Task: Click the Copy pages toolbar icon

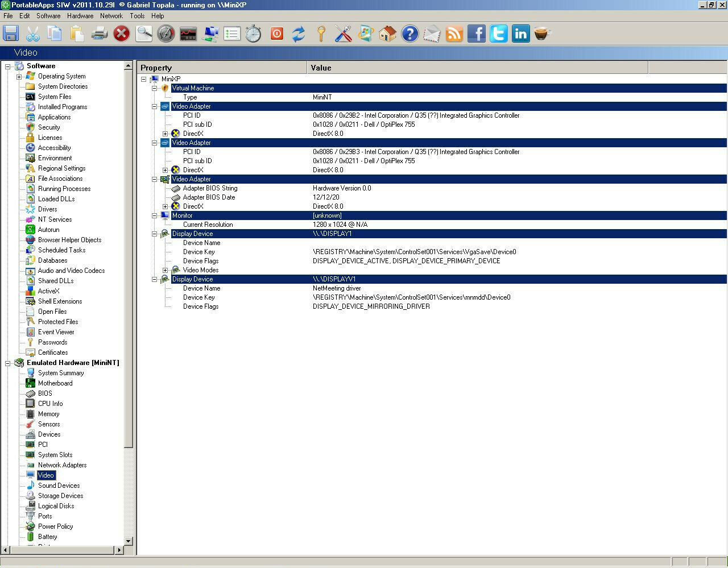Action: tap(55, 34)
